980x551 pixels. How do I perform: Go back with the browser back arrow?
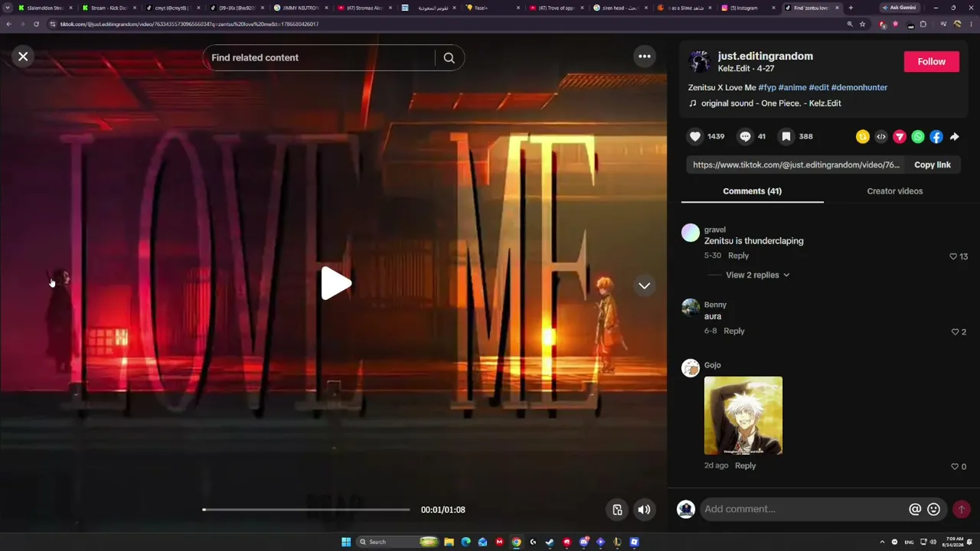pyautogui.click(x=8, y=24)
